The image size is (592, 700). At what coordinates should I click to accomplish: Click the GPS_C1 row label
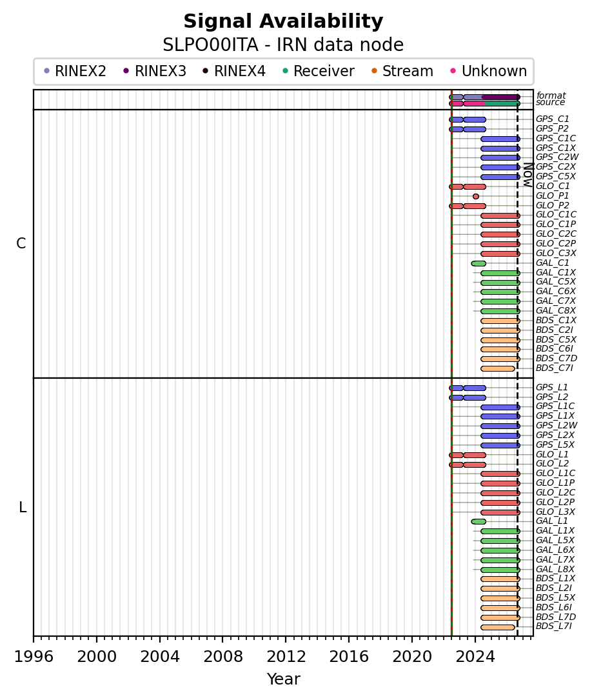point(552,119)
